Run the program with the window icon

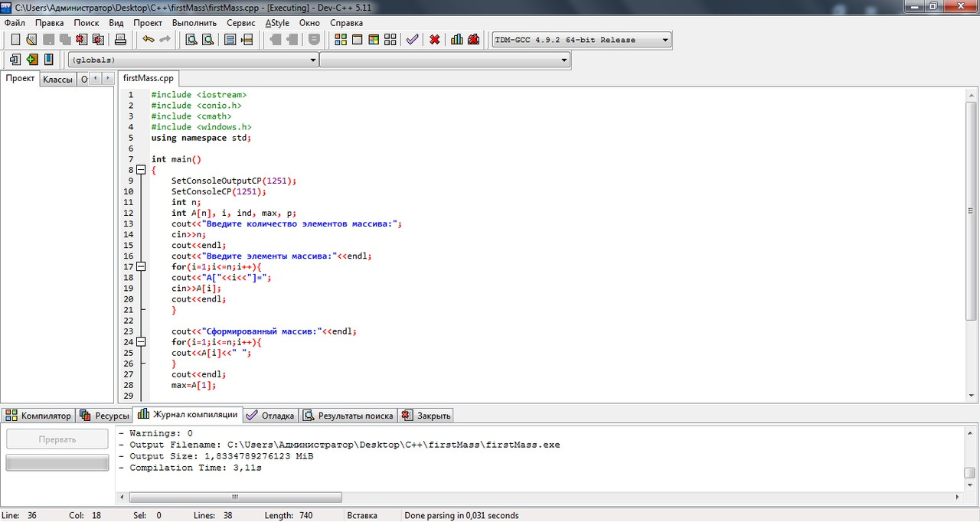[358, 40]
